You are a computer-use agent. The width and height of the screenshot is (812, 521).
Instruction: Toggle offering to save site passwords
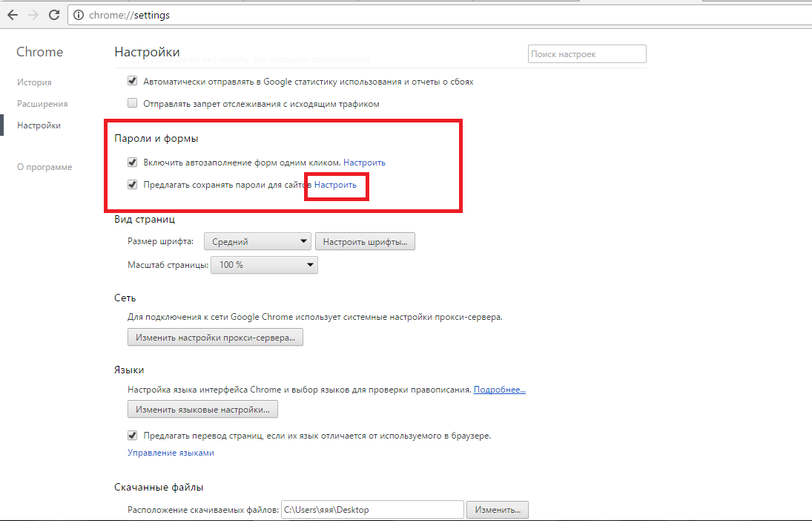133,185
